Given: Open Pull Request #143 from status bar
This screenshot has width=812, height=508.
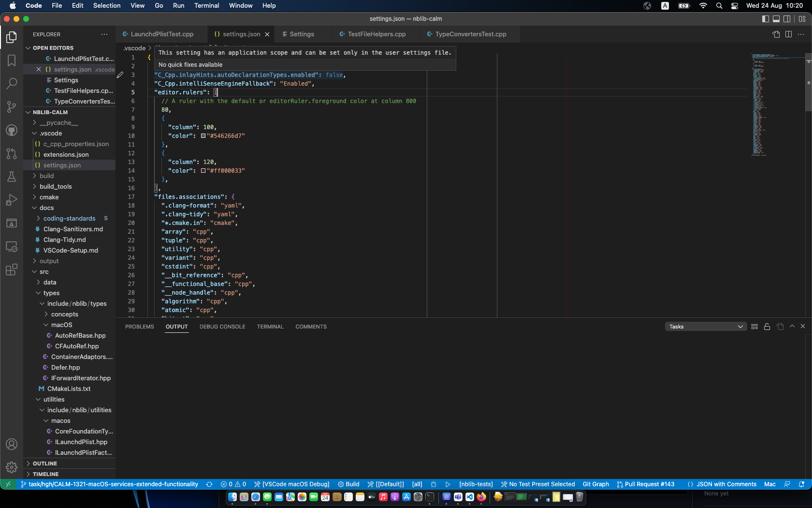Looking at the screenshot, I should (x=645, y=484).
